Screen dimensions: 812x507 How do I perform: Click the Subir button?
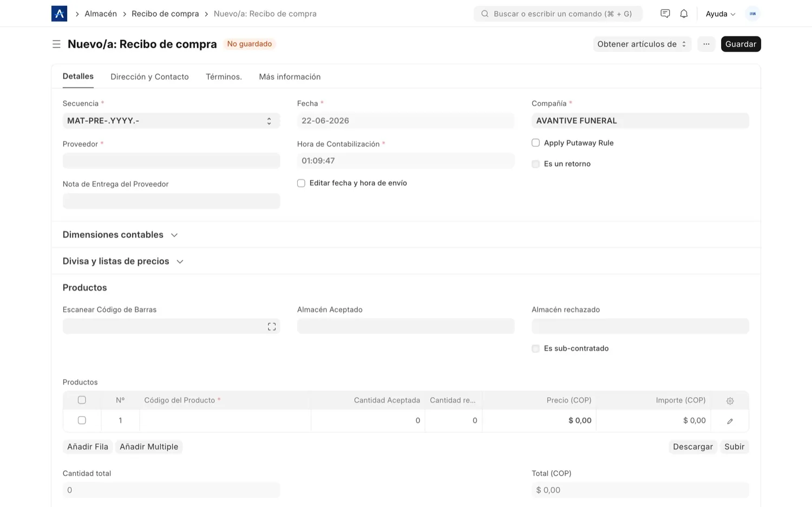[x=735, y=446]
